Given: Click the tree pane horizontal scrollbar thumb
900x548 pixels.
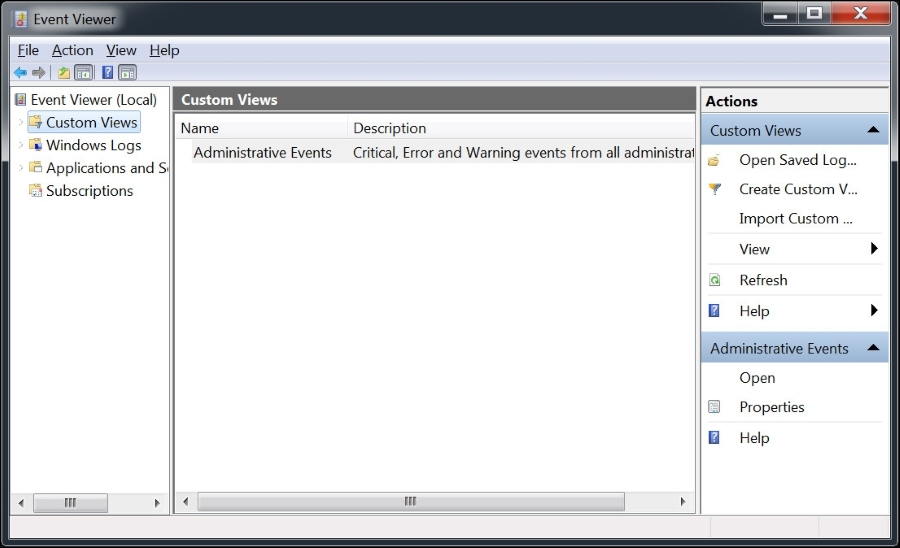Looking at the screenshot, I should 70,503.
